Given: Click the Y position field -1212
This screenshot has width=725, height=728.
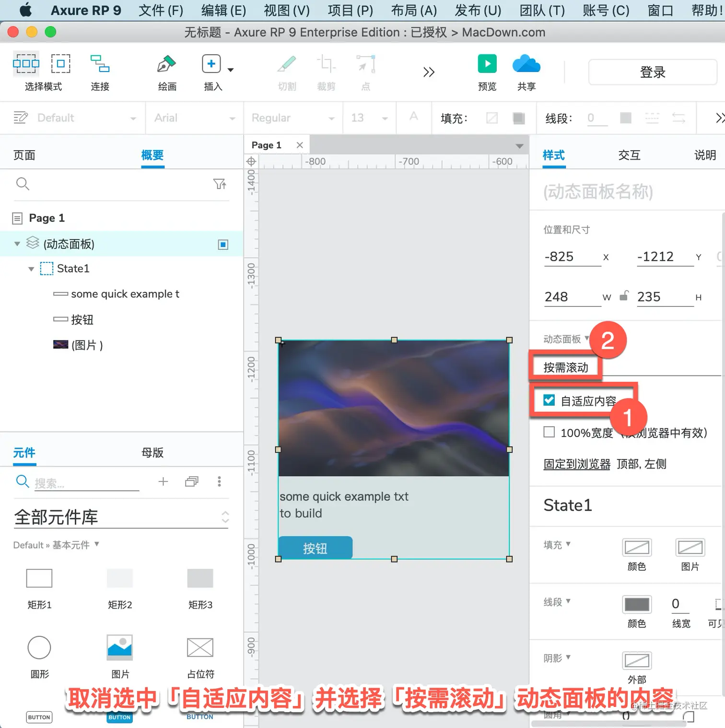Looking at the screenshot, I should [x=665, y=257].
